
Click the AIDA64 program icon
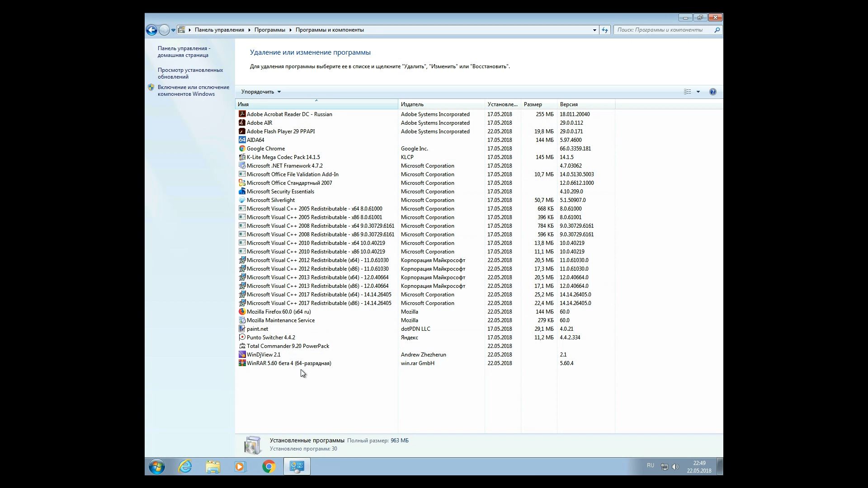tap(242, 140)
